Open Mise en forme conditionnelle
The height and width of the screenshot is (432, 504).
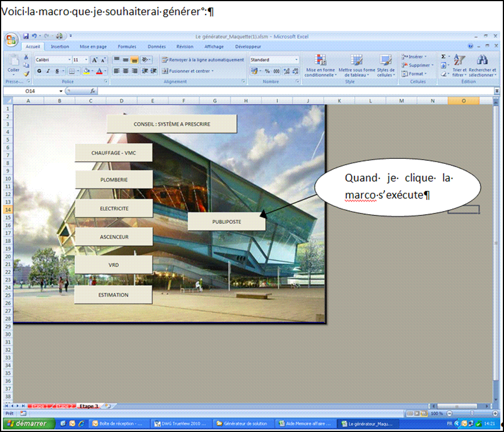pyautogui.click(x=320, y=65)
